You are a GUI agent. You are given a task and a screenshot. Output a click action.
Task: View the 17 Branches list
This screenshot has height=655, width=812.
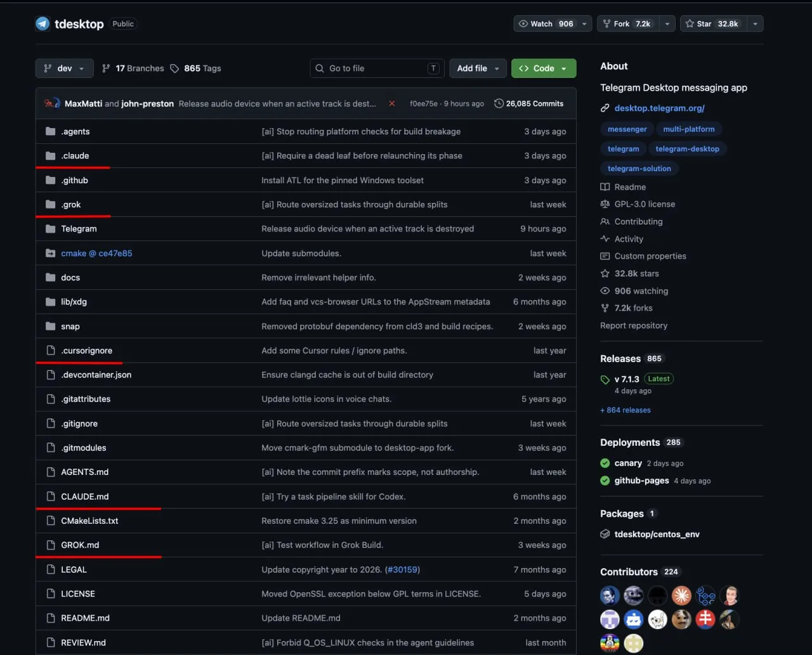[x=133, y=68]
